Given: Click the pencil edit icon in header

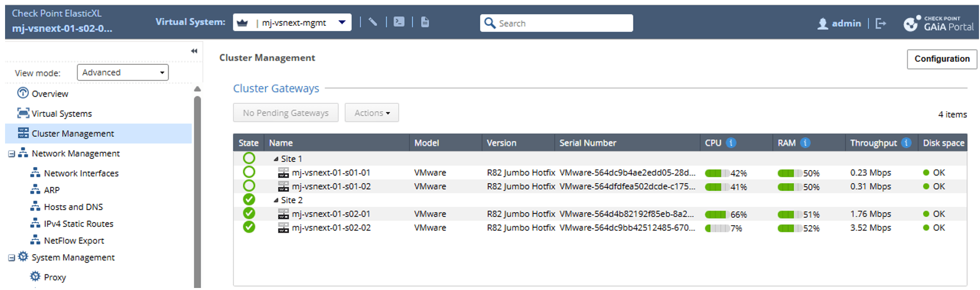Looking at the screenshot, I should 373,22.
